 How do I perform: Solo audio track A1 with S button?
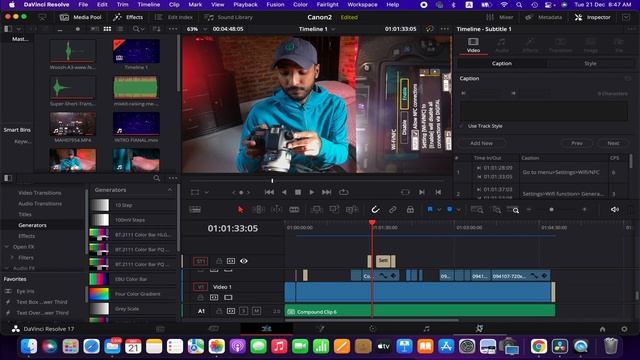click(x=244, y=311)
